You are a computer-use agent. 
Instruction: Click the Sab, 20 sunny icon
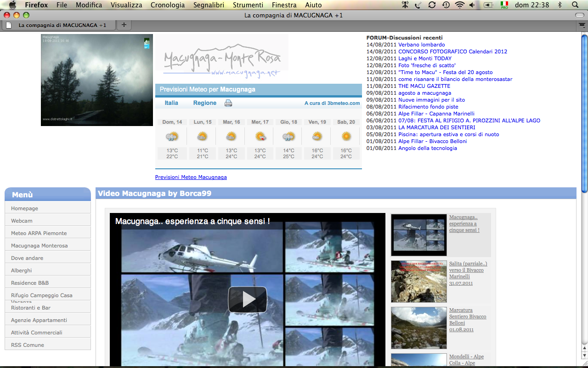point(346,137)
